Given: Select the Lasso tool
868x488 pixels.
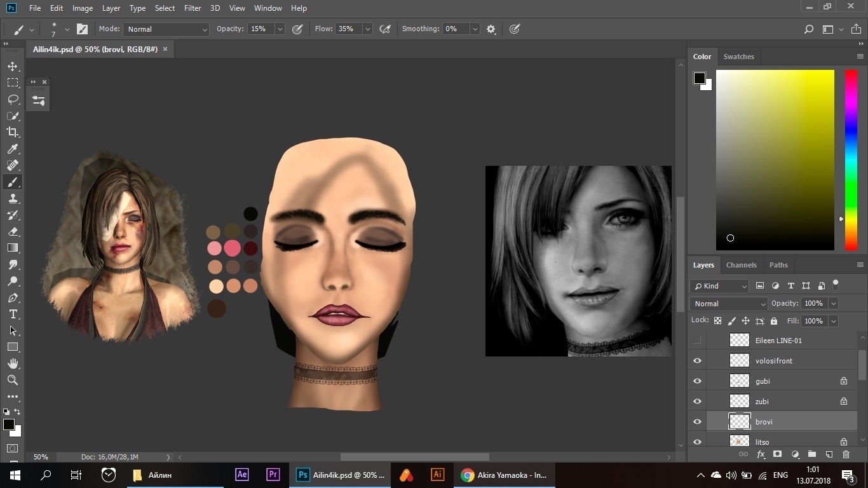Looking at the screenshot, I should 13,99.
